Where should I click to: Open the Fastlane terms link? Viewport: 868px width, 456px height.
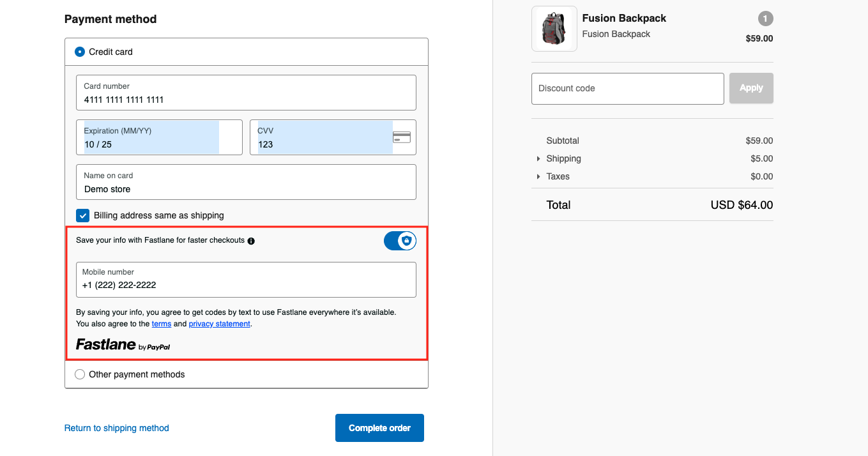point(162,323)
